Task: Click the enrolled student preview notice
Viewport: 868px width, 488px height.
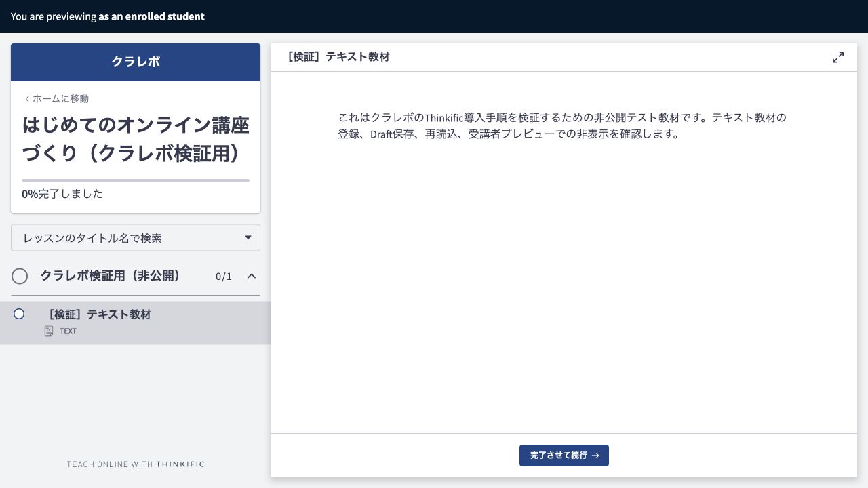Action: click(108, 16)
